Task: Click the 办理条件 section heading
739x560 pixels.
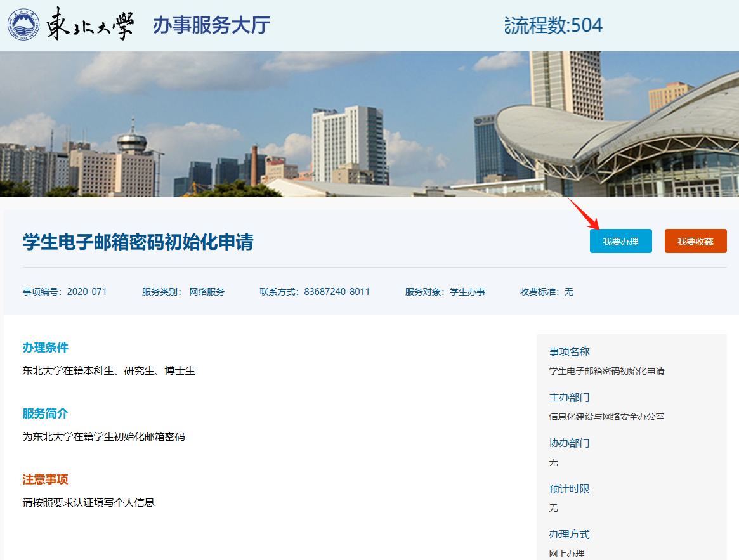Action: tap(45, 348)
